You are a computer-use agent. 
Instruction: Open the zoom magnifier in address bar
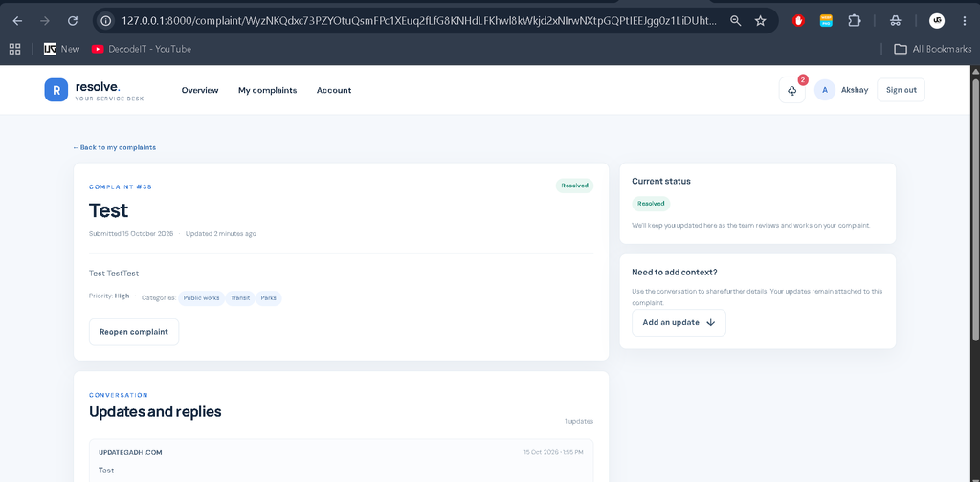click(736, 21)
